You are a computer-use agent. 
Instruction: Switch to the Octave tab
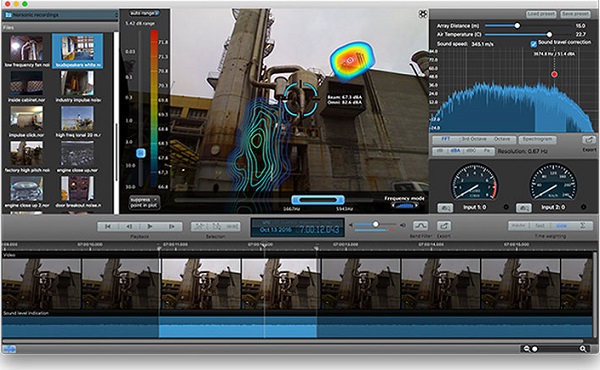(x=502, y=139)
